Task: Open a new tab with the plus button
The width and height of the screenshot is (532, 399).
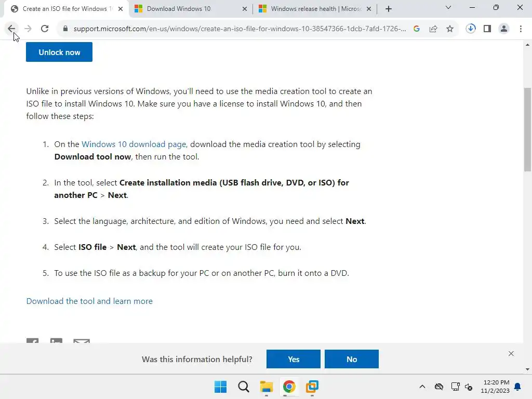Action: pos(389,9)
